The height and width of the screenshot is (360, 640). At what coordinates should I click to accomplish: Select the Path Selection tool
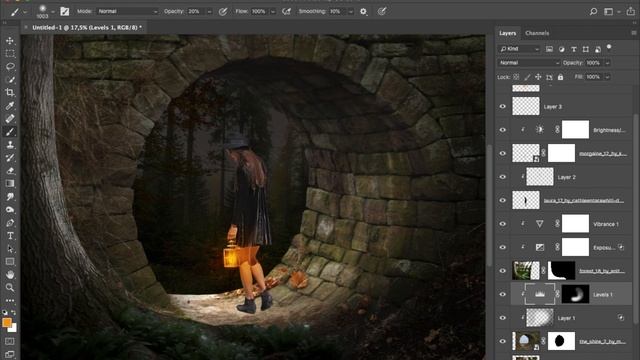click(x=10, y=249)
